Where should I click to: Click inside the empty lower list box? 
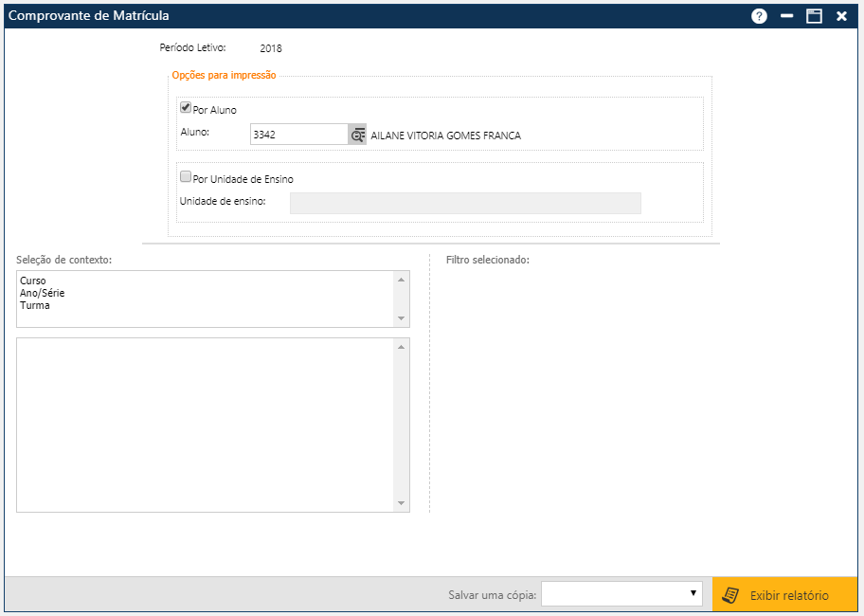[204, 425]
